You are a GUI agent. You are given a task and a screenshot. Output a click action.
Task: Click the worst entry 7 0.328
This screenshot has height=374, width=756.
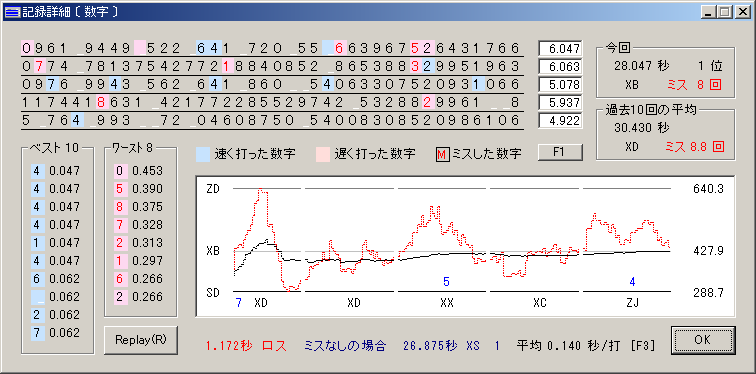point(138,225)
